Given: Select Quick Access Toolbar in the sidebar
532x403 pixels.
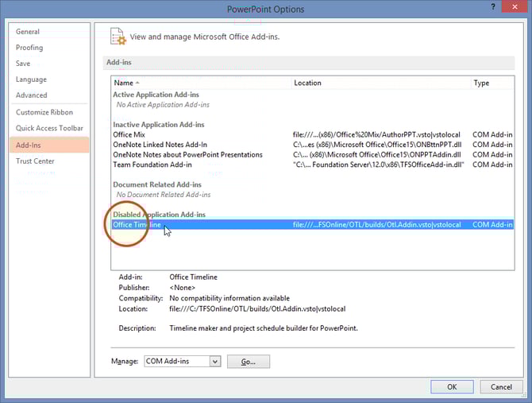Looking at the screenshot, I should tap(49, 128).
